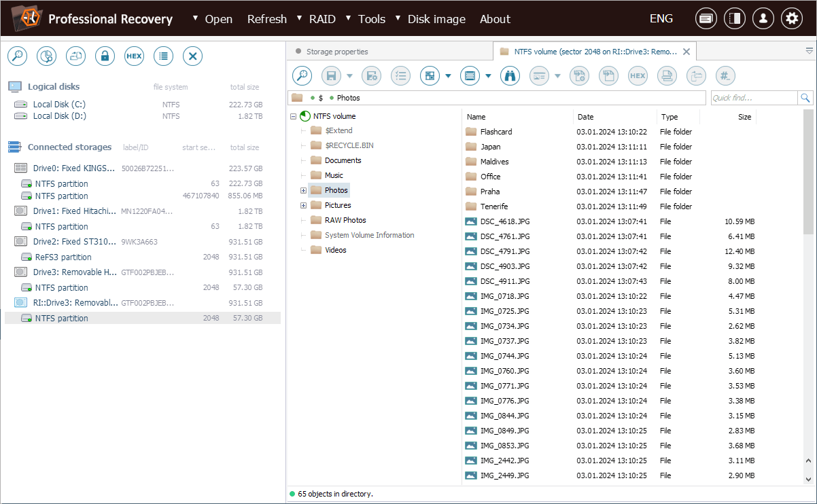Open the partition manager pie-chart icon
Screen dimensions: 817x504
point(46,56)
